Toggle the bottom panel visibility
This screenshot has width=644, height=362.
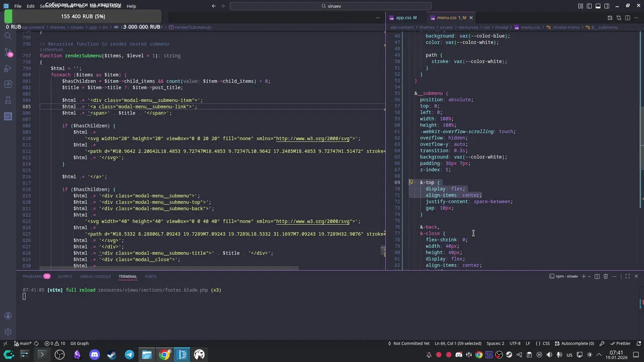598,6
